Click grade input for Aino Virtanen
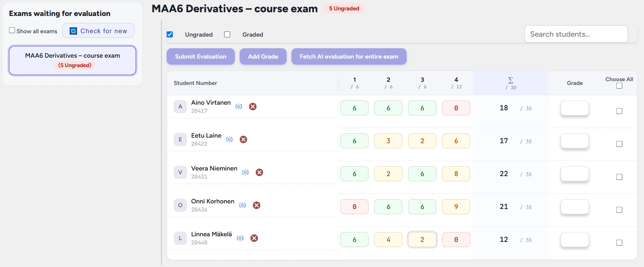This screenshot has width=644, height=267. (575, 108)
